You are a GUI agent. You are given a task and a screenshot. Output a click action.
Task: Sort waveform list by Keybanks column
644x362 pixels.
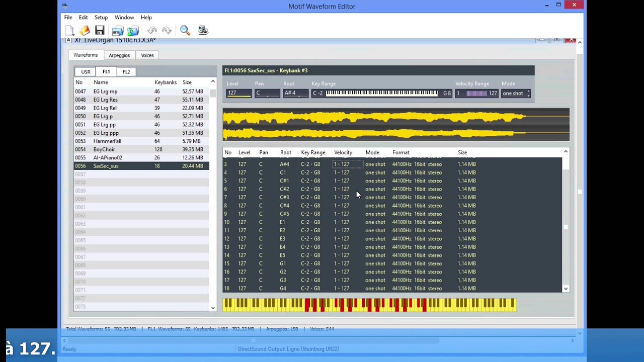click(166, 82)
